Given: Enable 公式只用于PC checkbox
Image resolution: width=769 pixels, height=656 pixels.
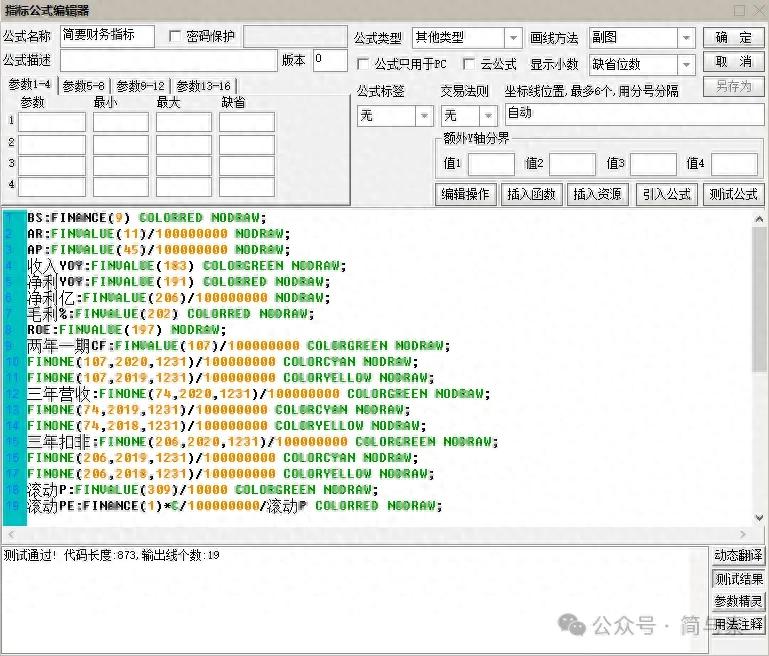Looking at the screenshot, I should [x=363, y=64].
